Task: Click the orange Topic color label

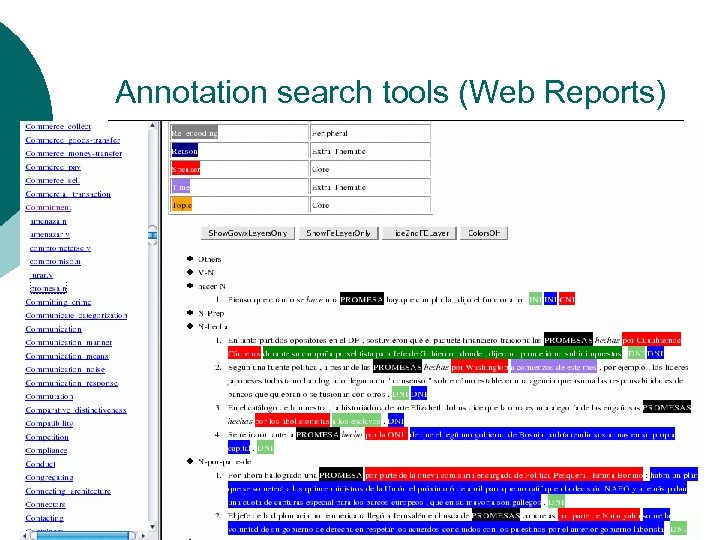Action: coord(181,205)
